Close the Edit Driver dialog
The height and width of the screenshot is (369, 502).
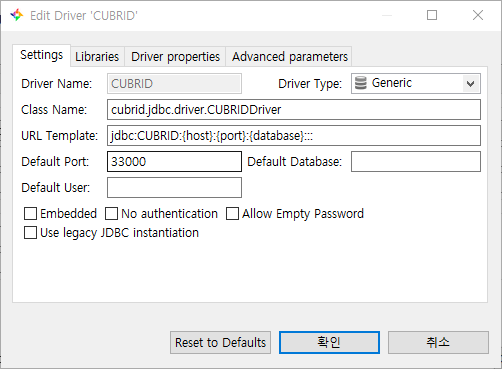tap(478, 15)
